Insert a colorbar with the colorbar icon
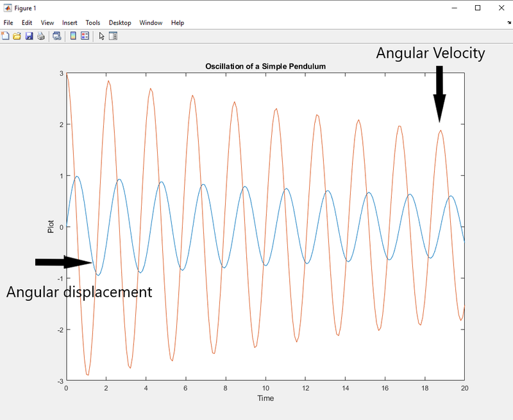 click(x=72, y=36)
